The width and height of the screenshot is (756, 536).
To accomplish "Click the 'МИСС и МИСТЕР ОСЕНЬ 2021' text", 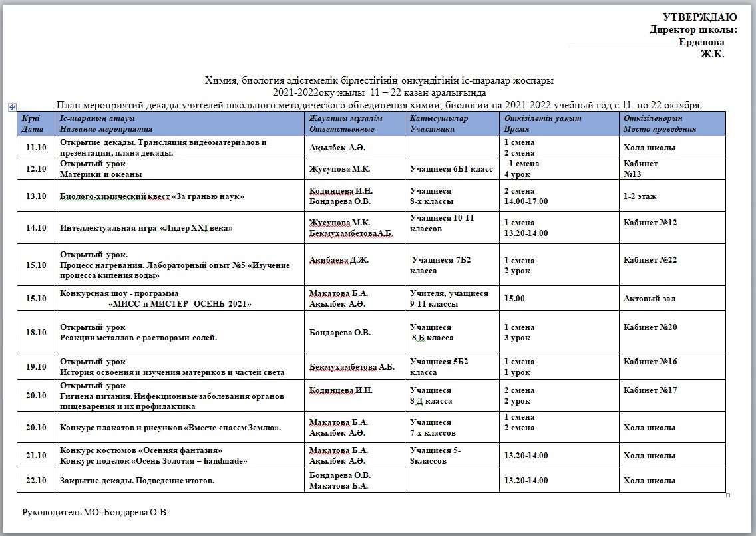I will coord(180,304).
